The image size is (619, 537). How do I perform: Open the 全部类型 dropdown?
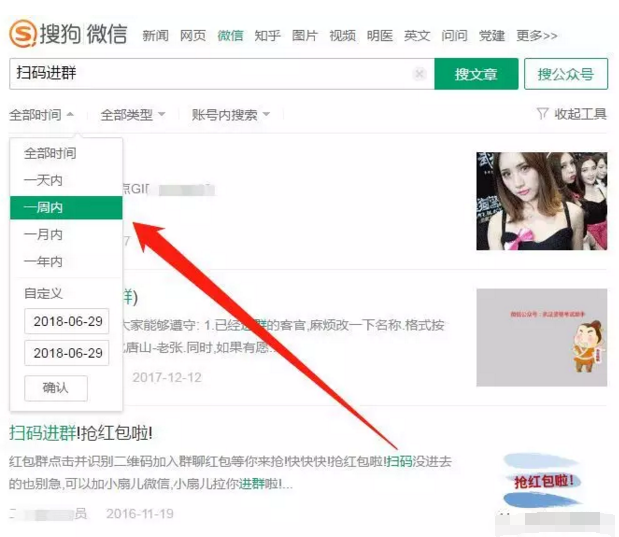point(133,115)
